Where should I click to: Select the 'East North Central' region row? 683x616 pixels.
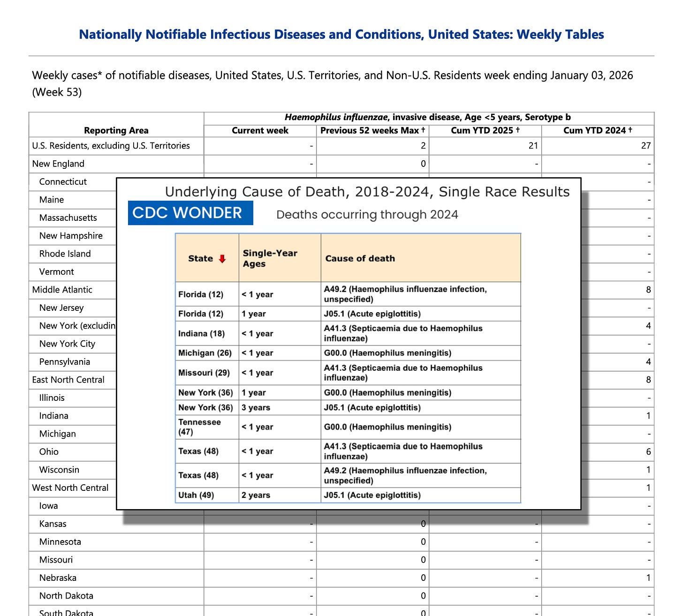tap(68, 380)
